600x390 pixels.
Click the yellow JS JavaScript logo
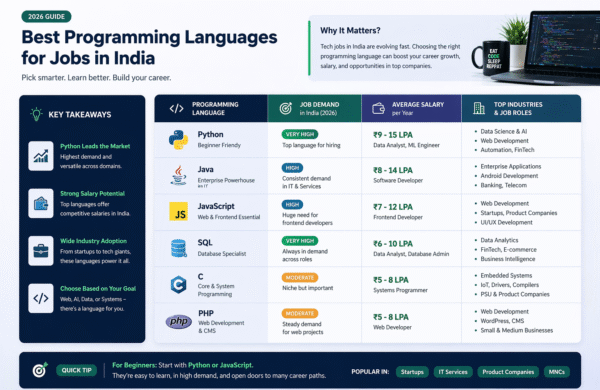tap(178, 212)
